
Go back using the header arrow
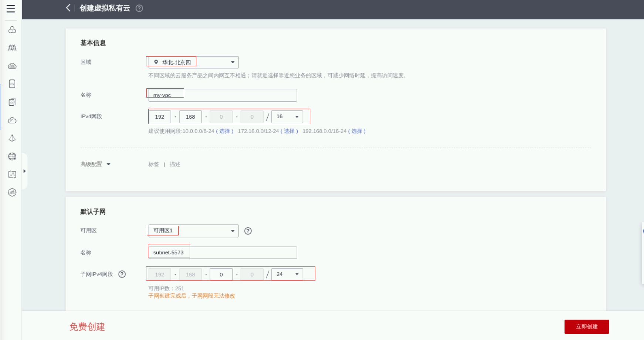click(68, 8)
